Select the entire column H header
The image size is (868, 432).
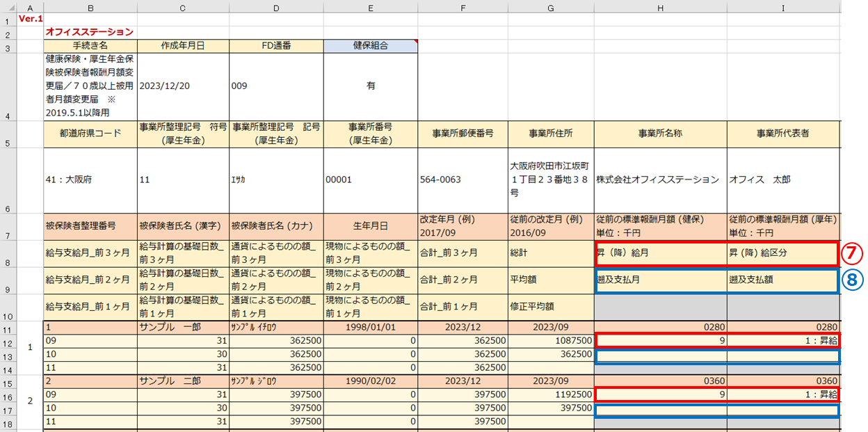(660, 8)
